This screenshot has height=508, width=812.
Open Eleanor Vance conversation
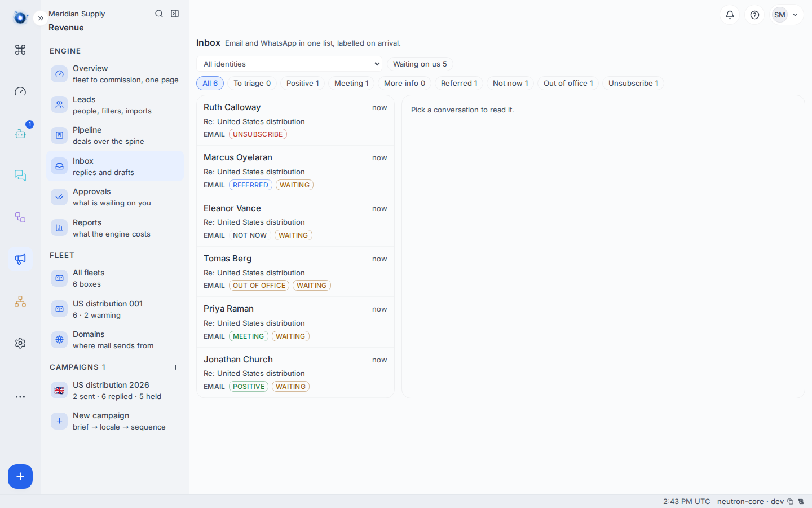(x=295, y=221)
